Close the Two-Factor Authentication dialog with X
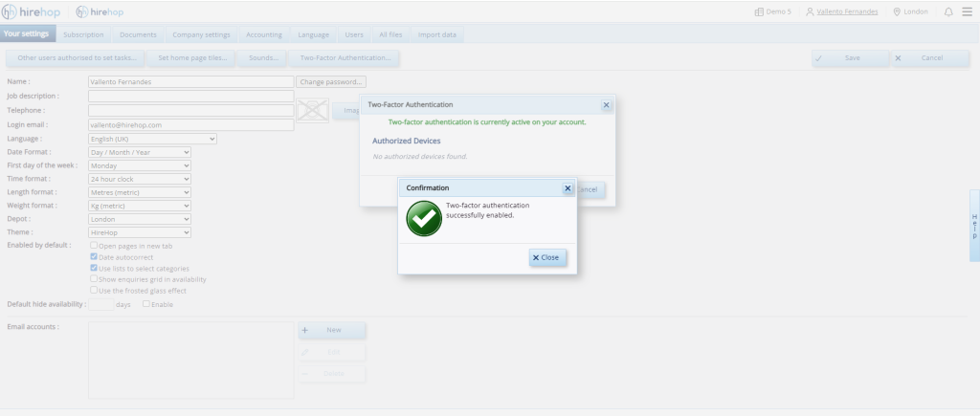Image resolution: width=980 pixels, height=416 pixels. click(606, 105)
